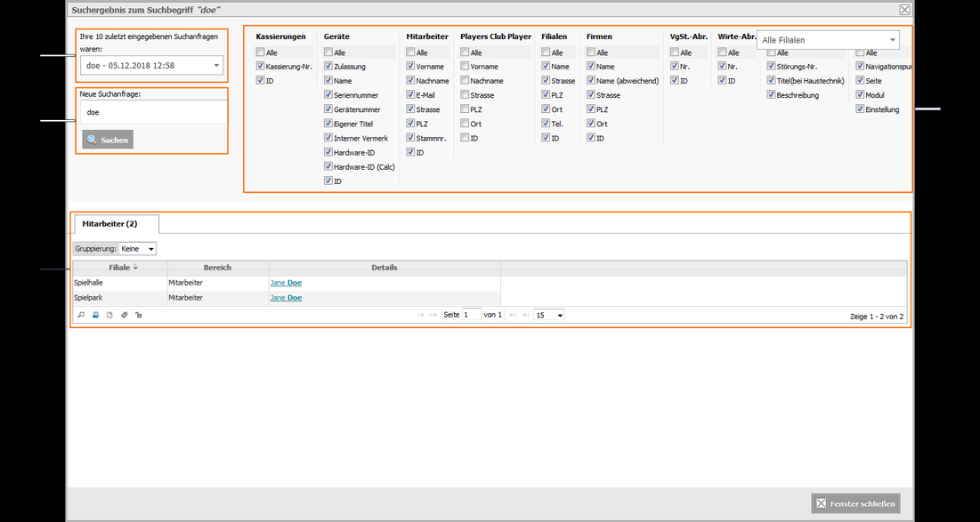Viewport: 980px width, 522px height.
Task: Uncheck the Einstellung checkbox
Action: 861,109
